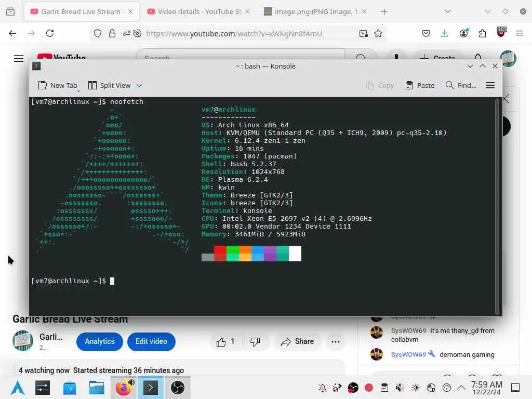Open SysWOW69 moderator name in chat
Image resolution: width=532 pixels, height=399 pixels.
pos(408,354)
